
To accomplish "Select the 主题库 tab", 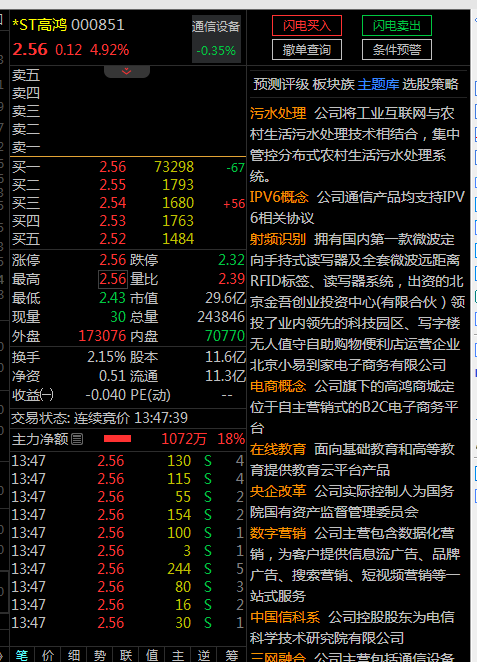I will pos(378,84).
